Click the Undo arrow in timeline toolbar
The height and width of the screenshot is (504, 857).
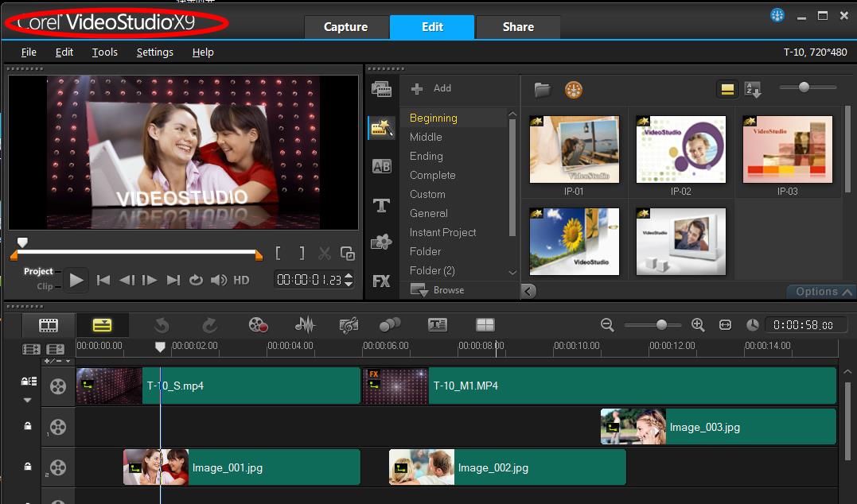coord(162,325)
